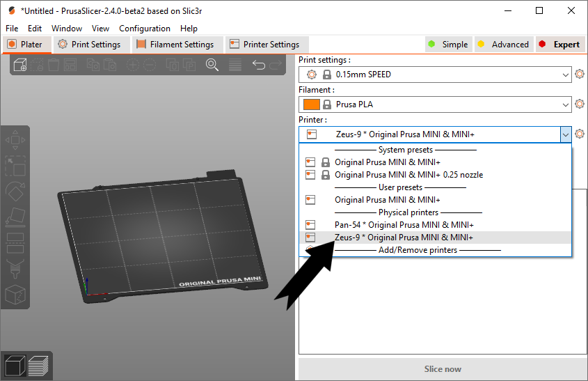This screenshot has width=588, height=381.
Task: Switch to Simple mode
Action: tap(449, 45)
